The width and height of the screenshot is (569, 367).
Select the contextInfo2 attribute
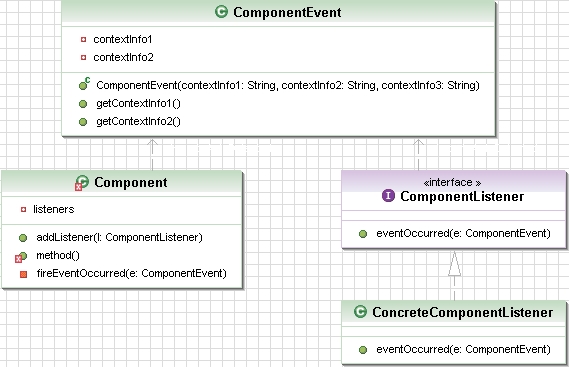tap(123, 57)
